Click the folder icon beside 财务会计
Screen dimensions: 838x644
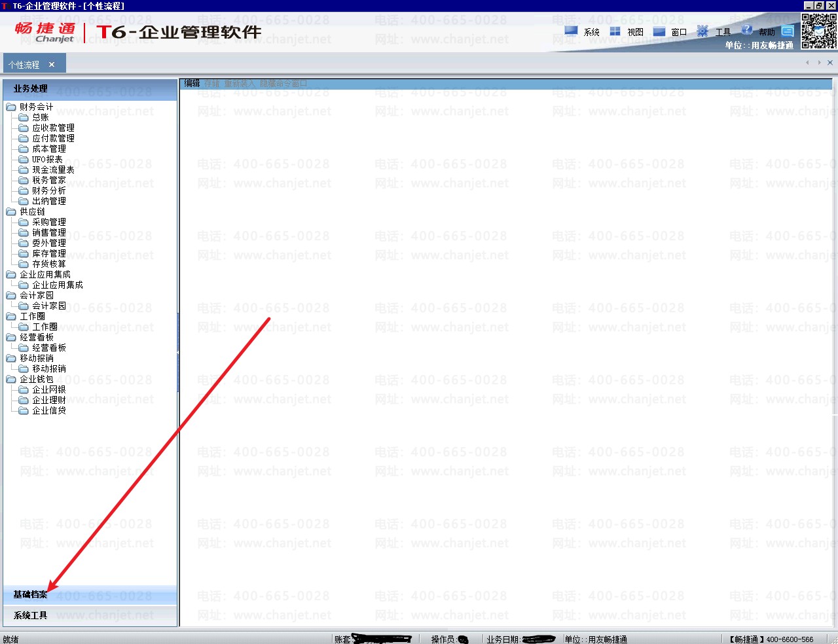pos(11,107)
